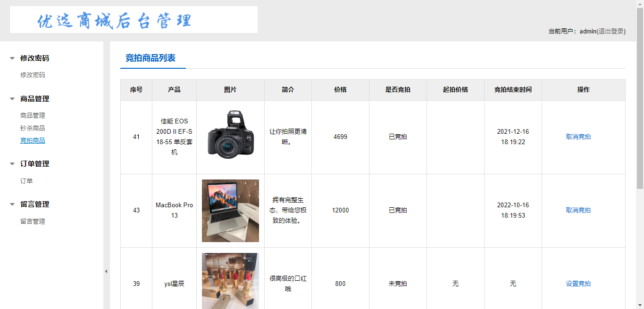Select the 佳能 EOS 200D II product name
The height and width of the screenshot is (309, 644).
(x=174, y=137)
